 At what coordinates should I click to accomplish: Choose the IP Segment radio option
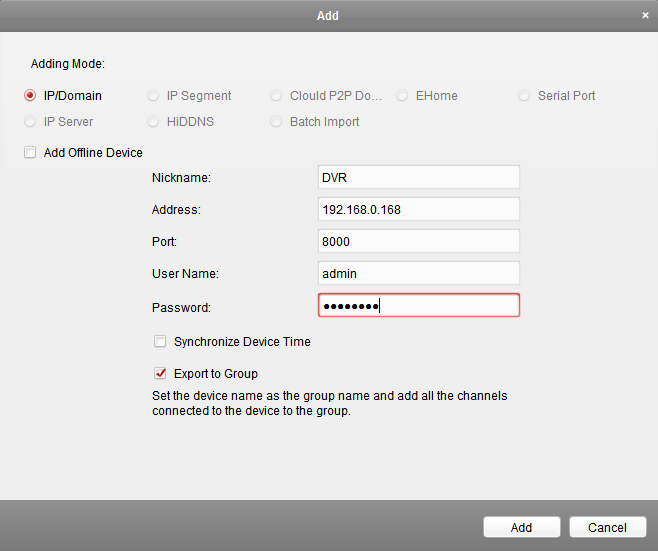tap(153, 96)
